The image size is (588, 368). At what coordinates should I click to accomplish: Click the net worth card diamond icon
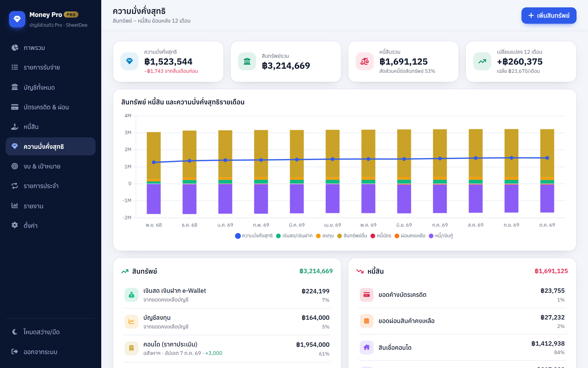point(130,61)
